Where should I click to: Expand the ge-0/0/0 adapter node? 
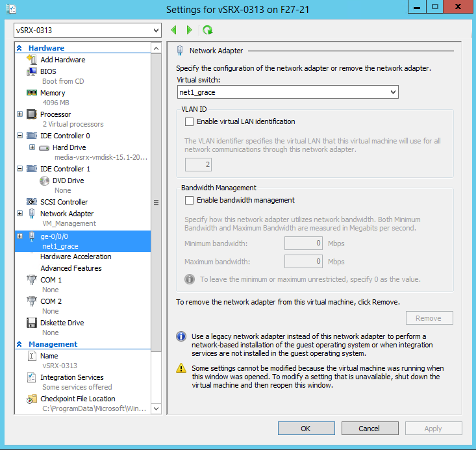tap(19, 236)
